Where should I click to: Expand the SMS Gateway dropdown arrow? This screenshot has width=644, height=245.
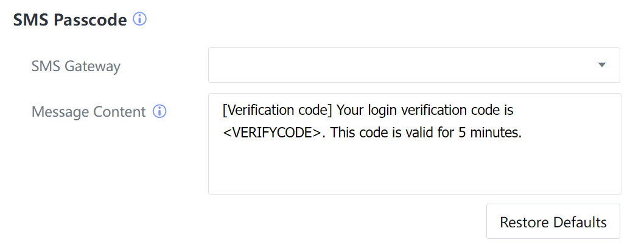(x=601, y=65)
